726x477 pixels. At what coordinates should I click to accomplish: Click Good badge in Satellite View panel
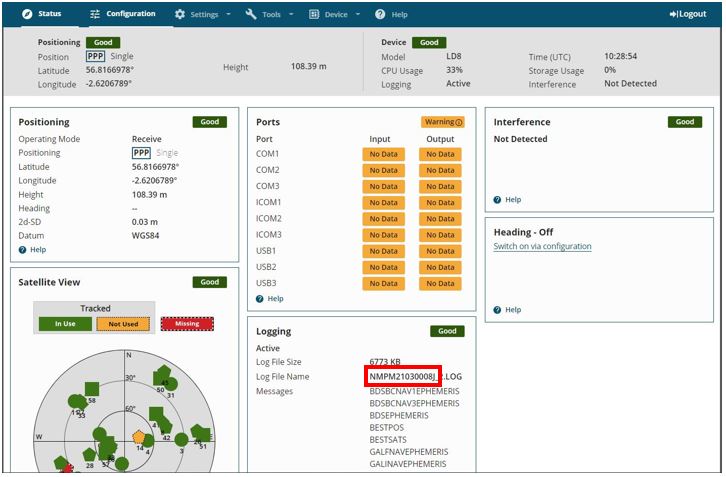coord(210,282)
